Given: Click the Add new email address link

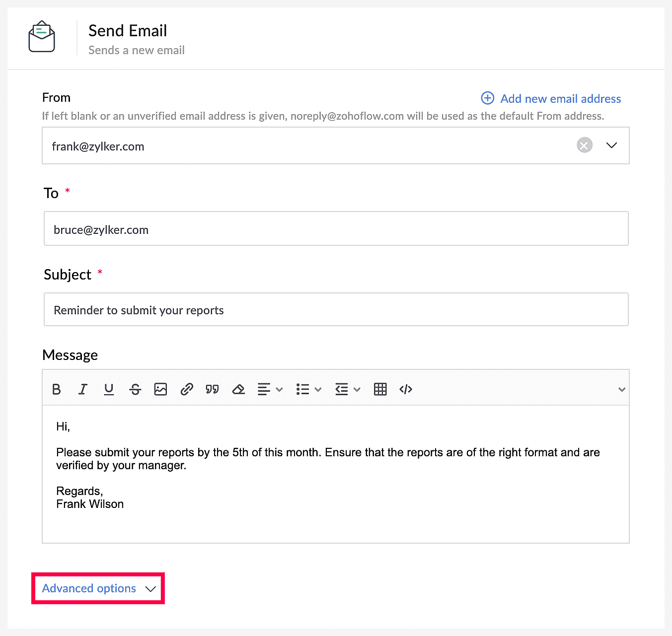Looking at the screenshot, I should (x=551, y=99).
